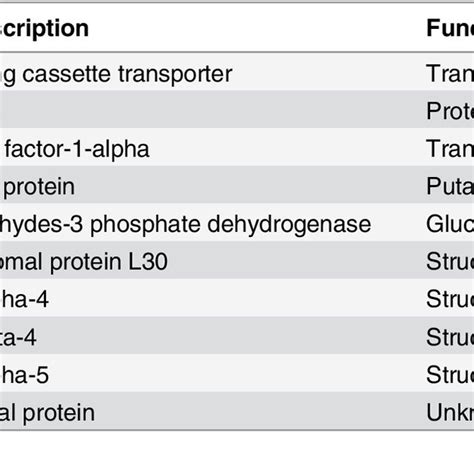Viewport: 474px width, 474px height.
Task: Select the cassette transporter row text
Action: point(116,75)
